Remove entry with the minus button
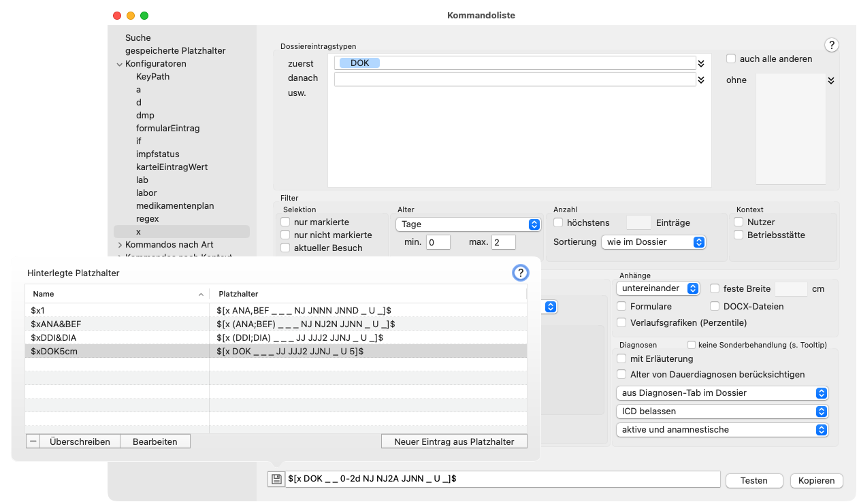This screenshot has width=859, height=504. pos(33,441)
